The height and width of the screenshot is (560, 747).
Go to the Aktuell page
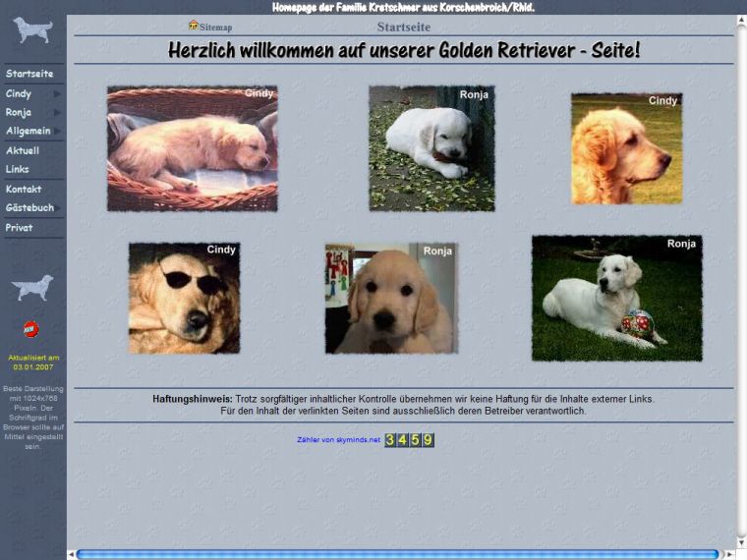pos(23,151)
